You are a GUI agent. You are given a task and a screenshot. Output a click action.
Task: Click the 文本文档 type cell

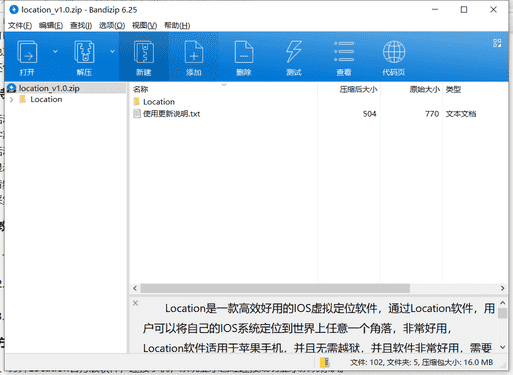click(461, 114)
